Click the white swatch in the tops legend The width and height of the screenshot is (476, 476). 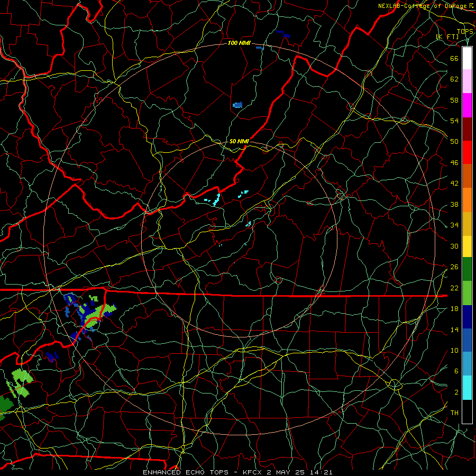[x=467, y=58]
